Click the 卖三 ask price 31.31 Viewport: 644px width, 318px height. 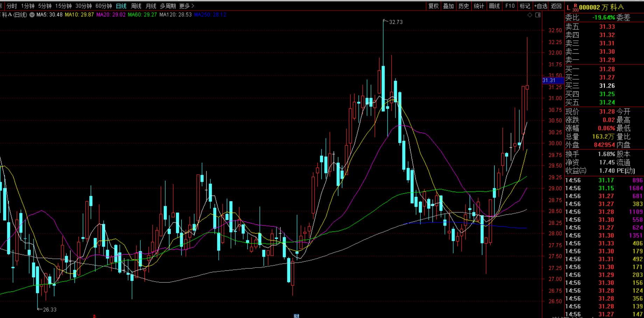click(607, 43)
